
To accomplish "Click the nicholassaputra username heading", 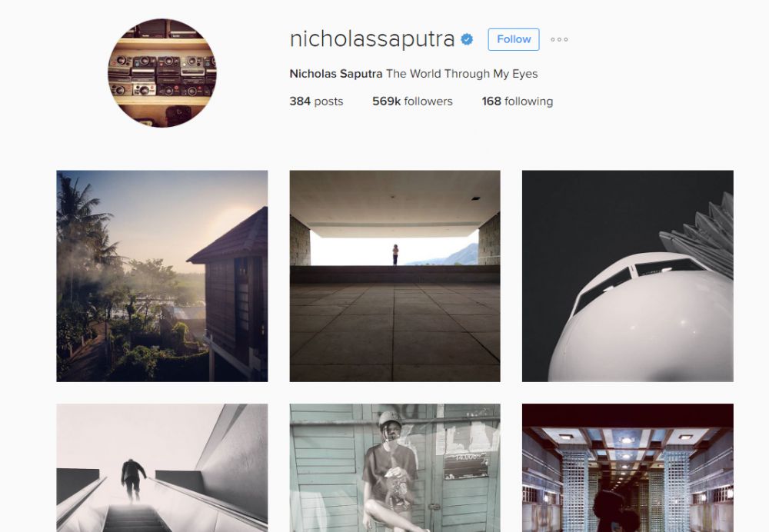I will pyautogui.click(x=372, y=39).
